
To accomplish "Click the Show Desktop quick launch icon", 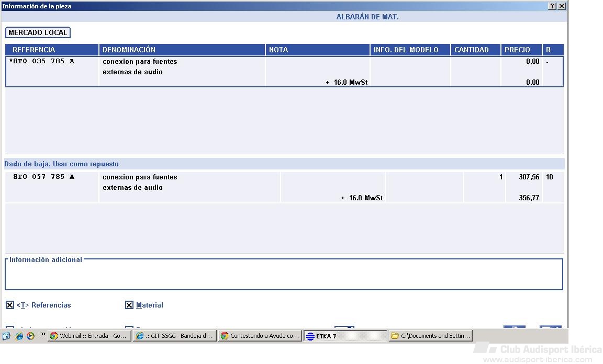I will coord(7,336).
